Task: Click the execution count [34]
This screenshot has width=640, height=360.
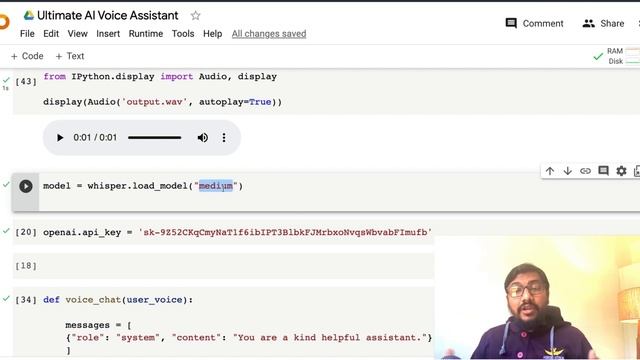Action: point(26,300)
